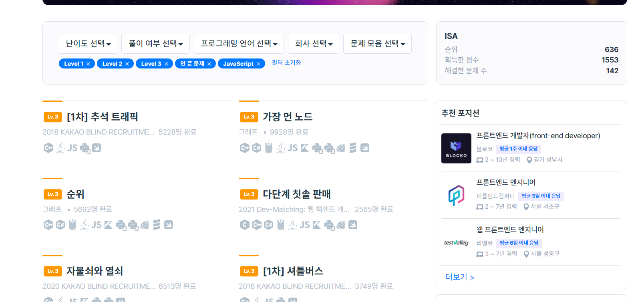Click the Swift icon under 추석 트래픽
This screenshot has height=302, width=644.
97,148
